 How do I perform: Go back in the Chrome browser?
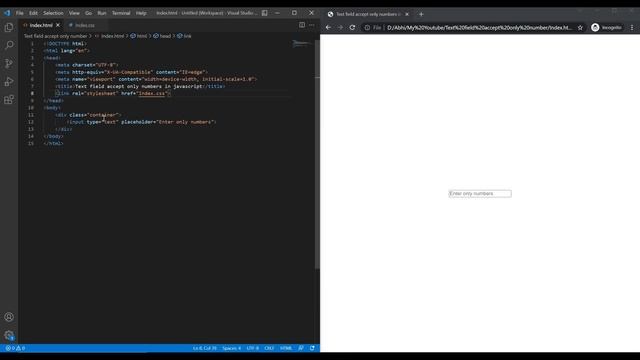pos(329,27)
